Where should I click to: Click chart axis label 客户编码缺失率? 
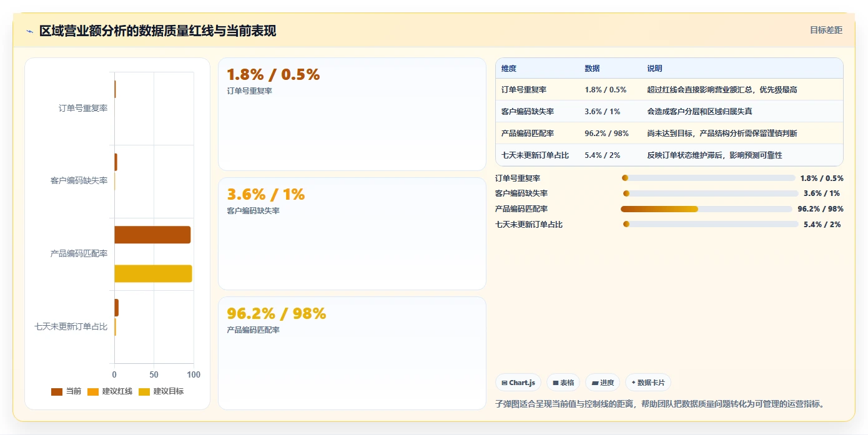pos(79,181)
